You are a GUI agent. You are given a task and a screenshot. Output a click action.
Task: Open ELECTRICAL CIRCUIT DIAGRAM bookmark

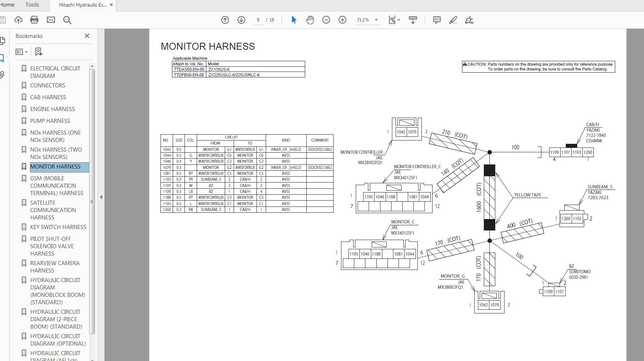click(55, 72)
